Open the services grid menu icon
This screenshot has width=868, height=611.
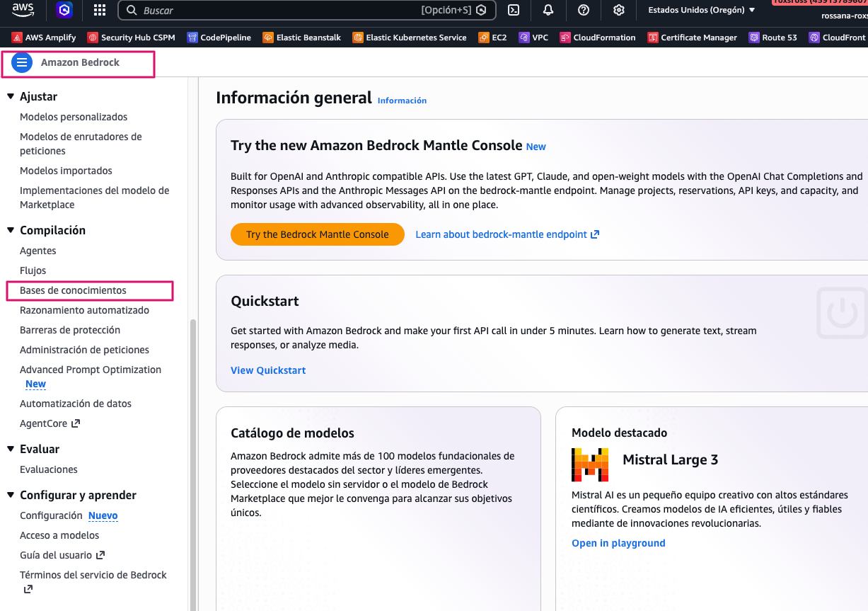(100, 11)
